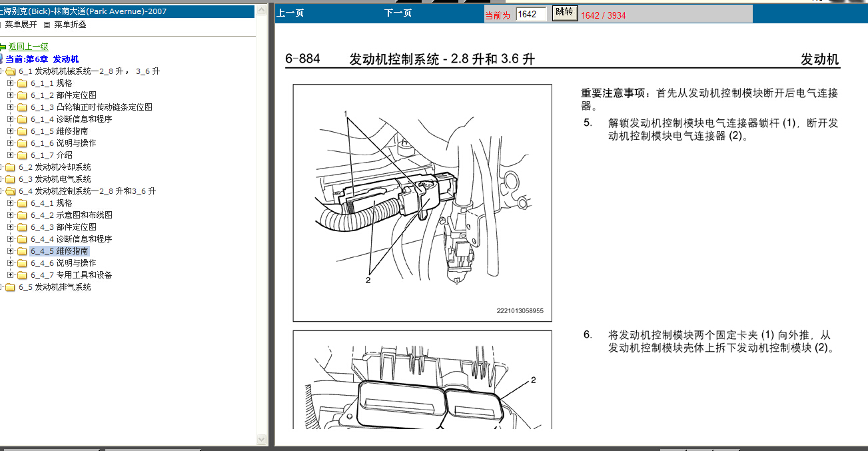868x451 pixels.
Task: Click folder icon of 6_4_6 说明与操作
Action: point(22,263)
